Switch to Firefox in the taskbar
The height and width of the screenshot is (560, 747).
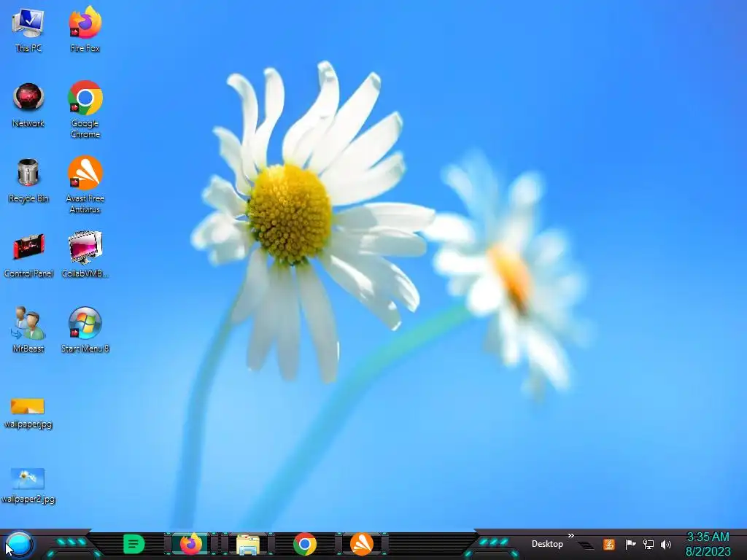(x=191, y=544)
